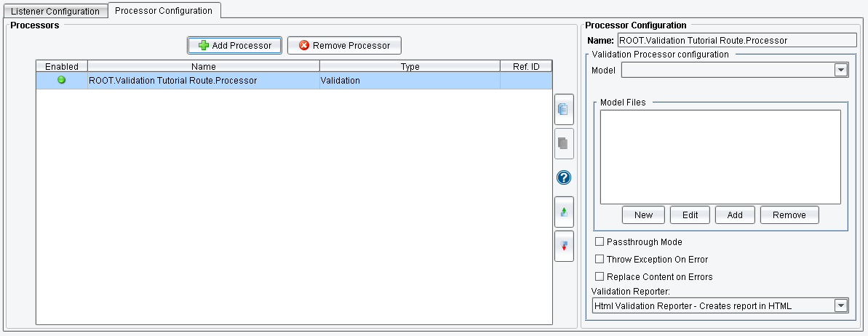The image size is (868, 336).
Task: Sort table by the Type column header
Action: pos(410,67)
